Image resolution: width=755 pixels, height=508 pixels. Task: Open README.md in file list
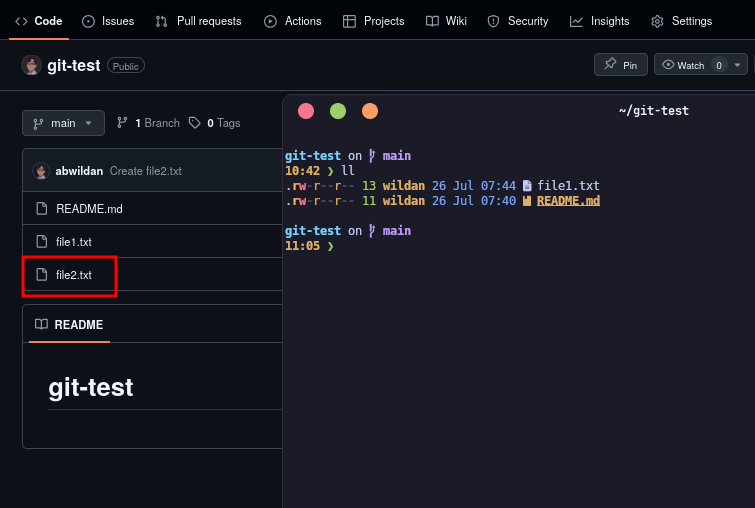coord(89,208)
